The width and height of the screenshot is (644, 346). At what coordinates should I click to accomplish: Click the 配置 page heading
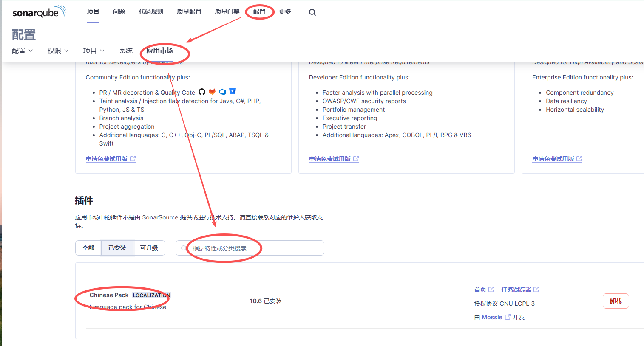24,35
